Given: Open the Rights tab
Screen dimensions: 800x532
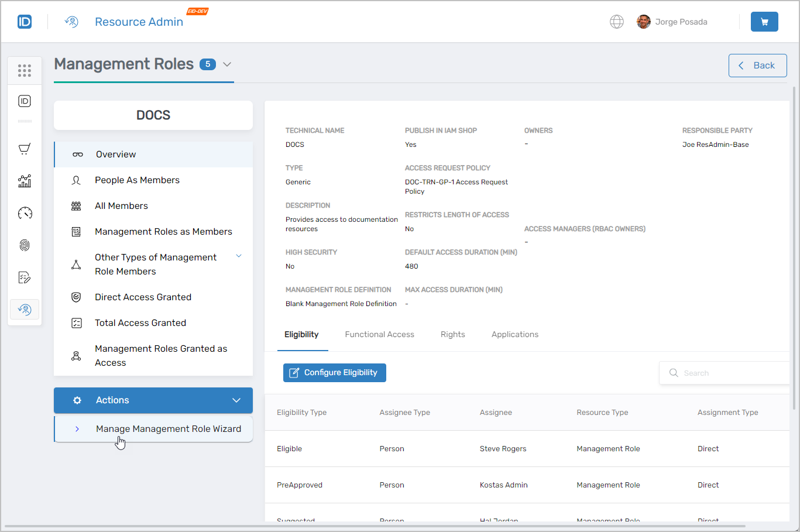Looking at the screenshot, I should 452,334.
